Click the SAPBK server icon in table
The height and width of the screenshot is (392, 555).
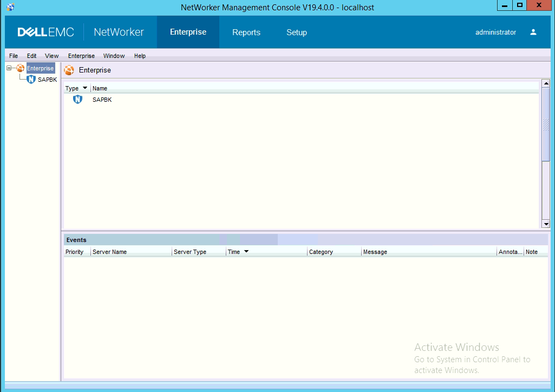[77, 100]
